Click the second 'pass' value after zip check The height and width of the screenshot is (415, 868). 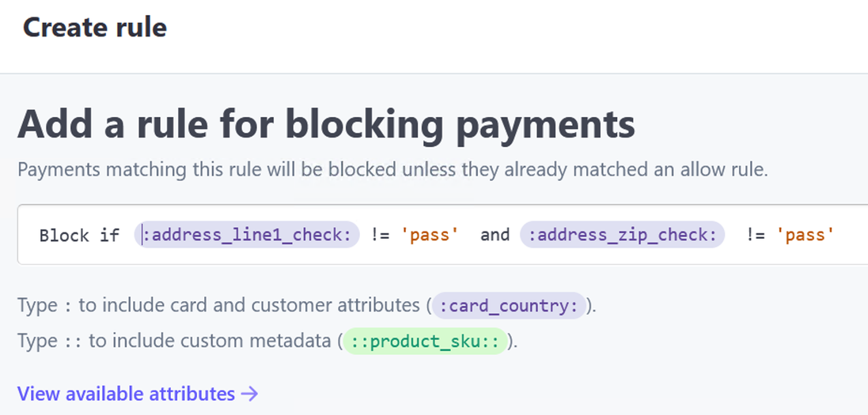pos(805,235)
